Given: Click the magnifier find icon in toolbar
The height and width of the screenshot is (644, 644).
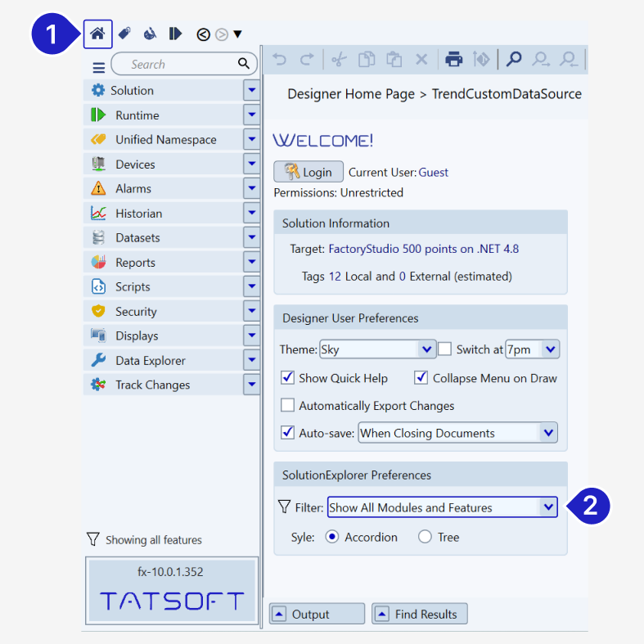Looking at the screenshot, I should 514,59.
